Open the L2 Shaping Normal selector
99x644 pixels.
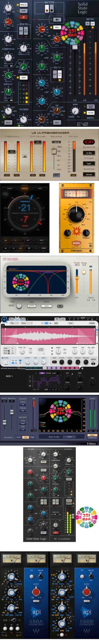89,174
